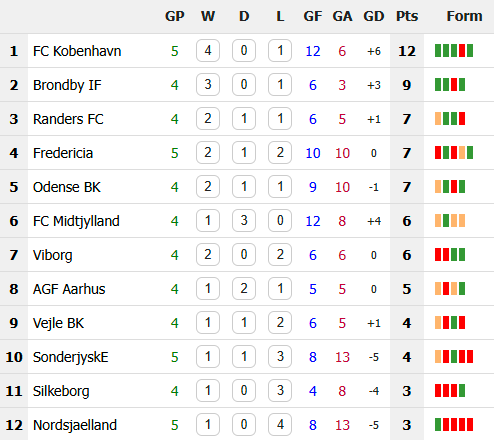Click FC Midtjylland draws box showing 3
This screenshot has width=494, height=440.
pos(244,221)
